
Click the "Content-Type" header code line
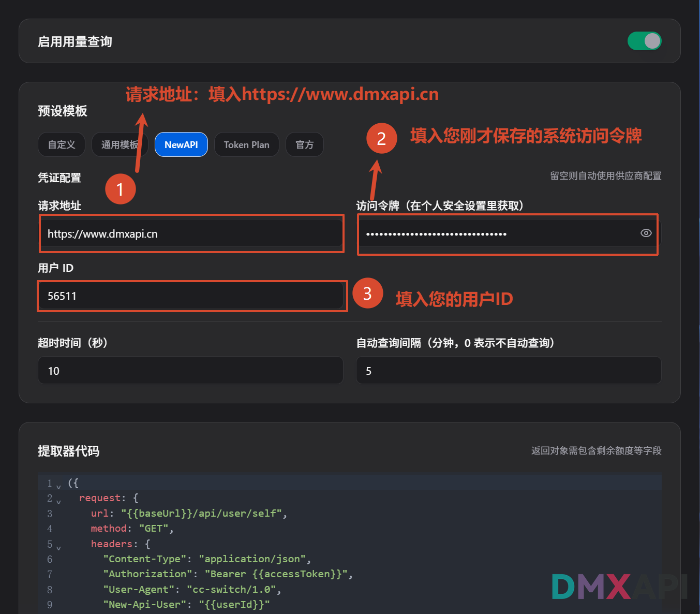pyautogui.click(x=207, y=559)
